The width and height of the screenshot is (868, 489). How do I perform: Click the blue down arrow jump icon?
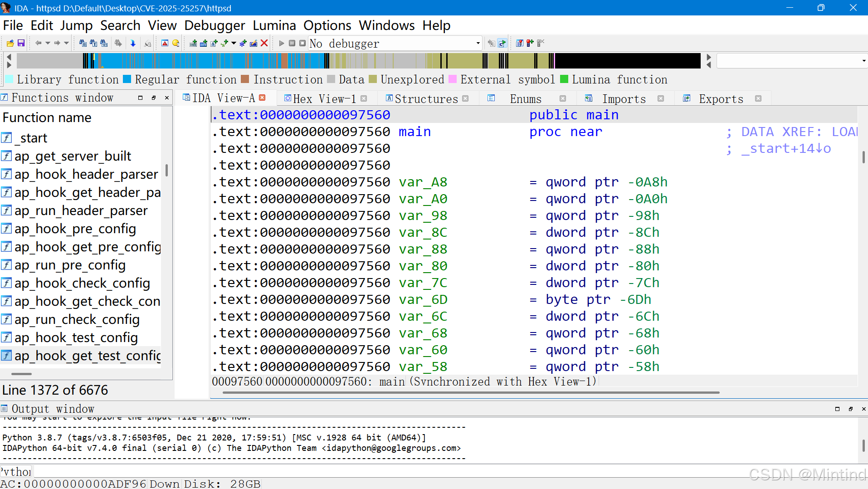(133, 43)
